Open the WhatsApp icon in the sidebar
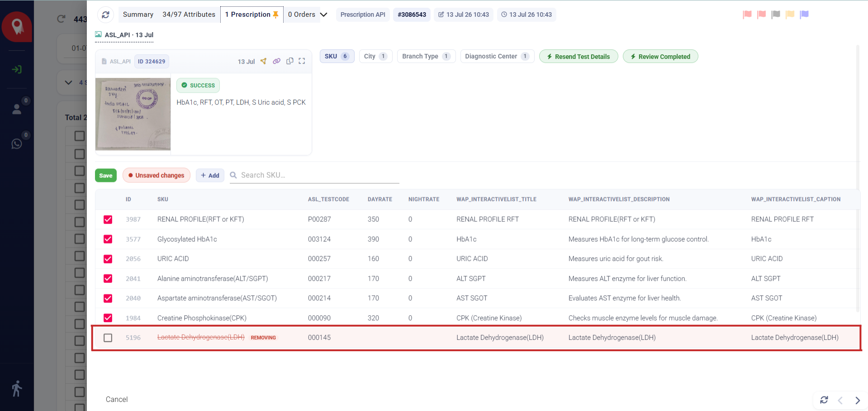This screenshot has height=411, width=868. point(17,143)
